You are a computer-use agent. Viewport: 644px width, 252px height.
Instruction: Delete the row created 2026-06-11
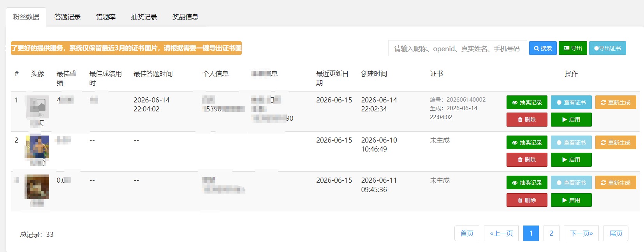527,200
